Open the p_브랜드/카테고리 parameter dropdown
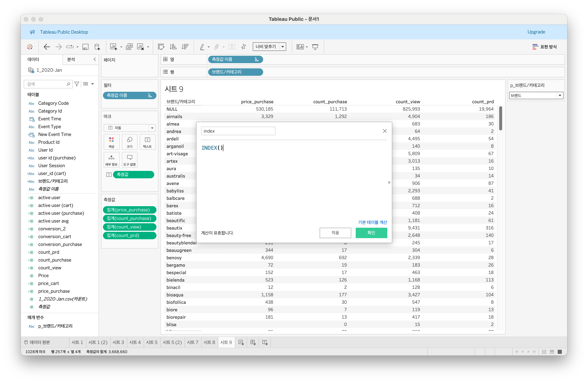 (x=560, y=96)
